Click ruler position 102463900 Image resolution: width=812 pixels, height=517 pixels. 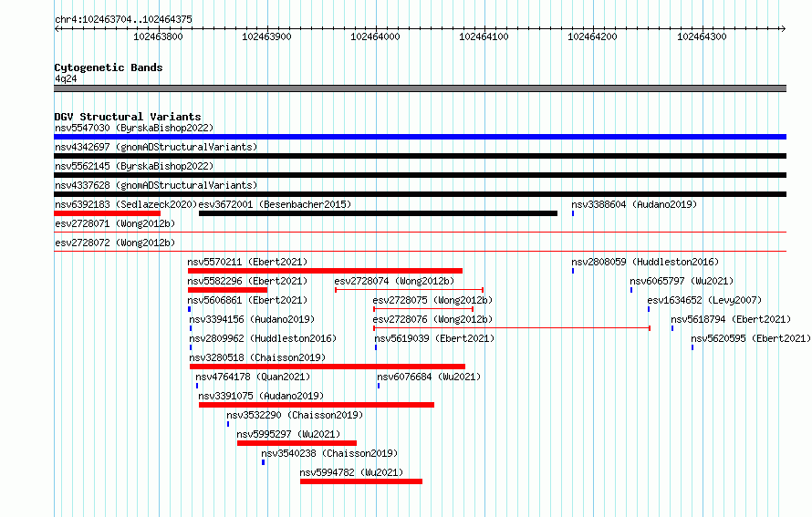tap(266, 36)
